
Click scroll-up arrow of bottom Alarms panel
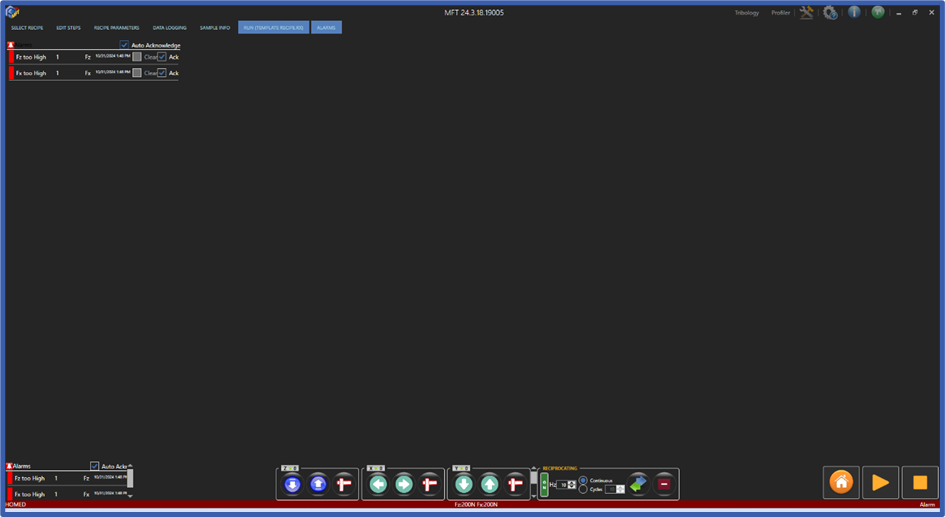tap(130, 466)
